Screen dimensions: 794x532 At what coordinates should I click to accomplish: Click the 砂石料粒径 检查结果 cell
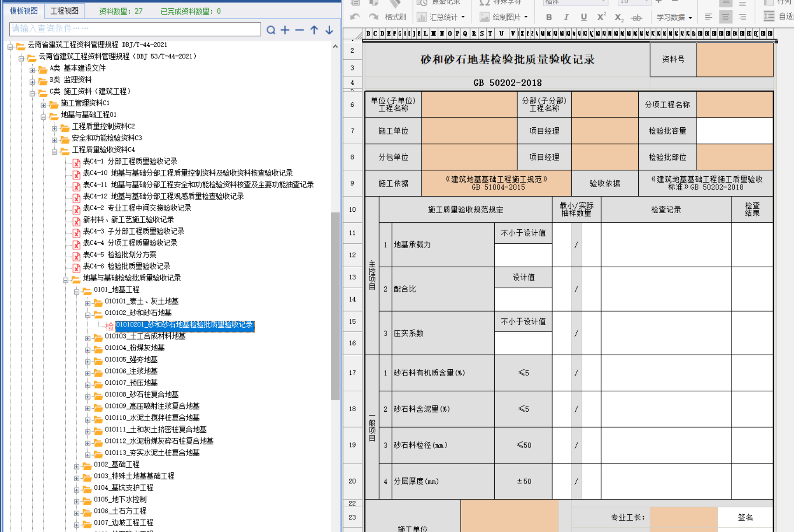coord(753,445)
